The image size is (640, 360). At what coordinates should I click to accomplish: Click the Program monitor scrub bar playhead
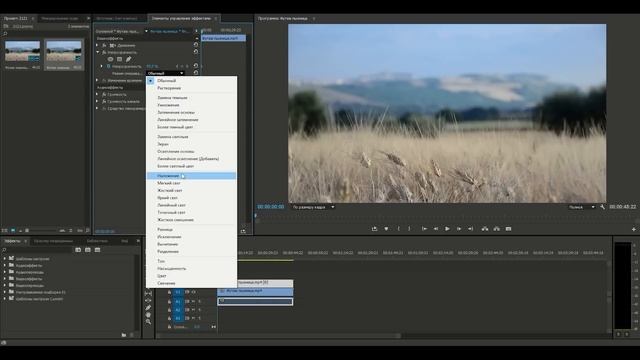pos(256,216)
